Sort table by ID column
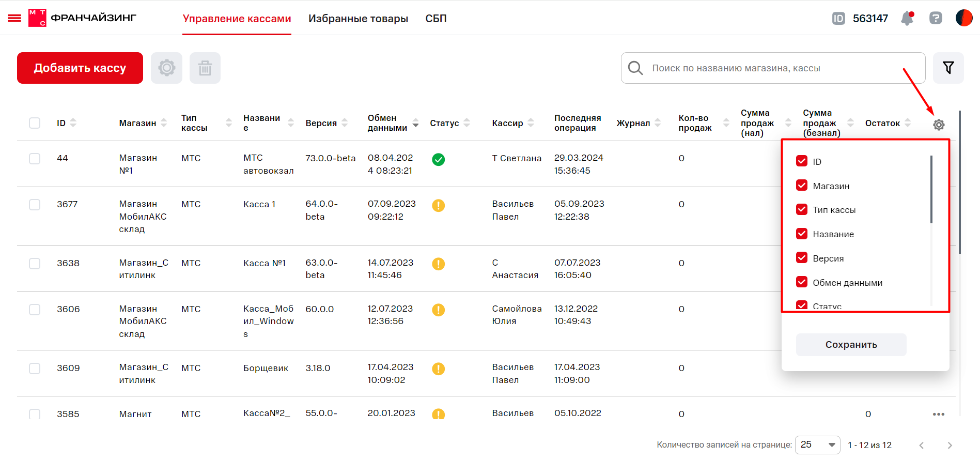 (73, 122)
